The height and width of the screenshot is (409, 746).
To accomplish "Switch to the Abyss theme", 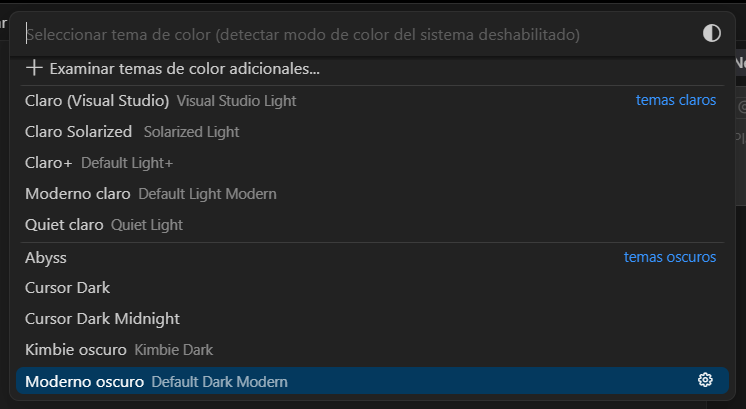I will [373, 257].
